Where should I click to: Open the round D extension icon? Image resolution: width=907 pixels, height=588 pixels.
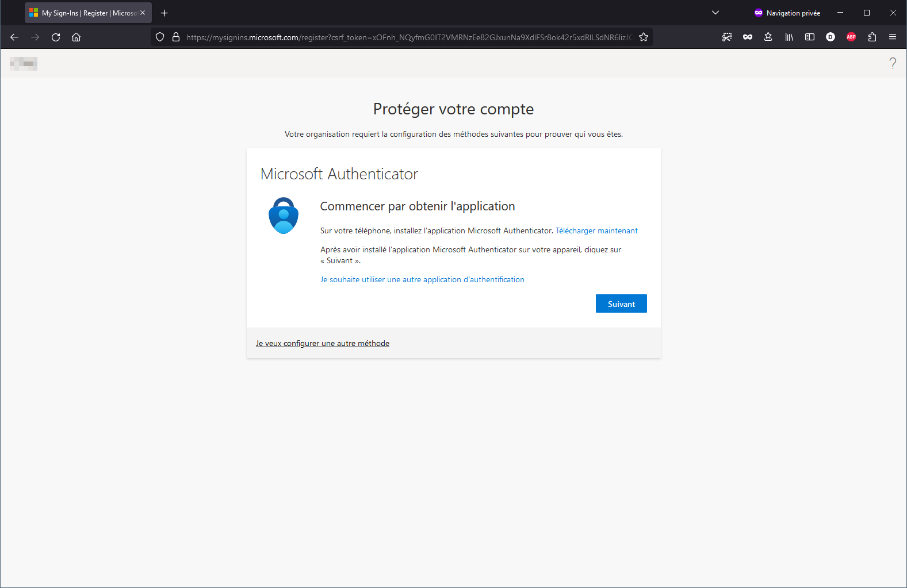[831, 37]
